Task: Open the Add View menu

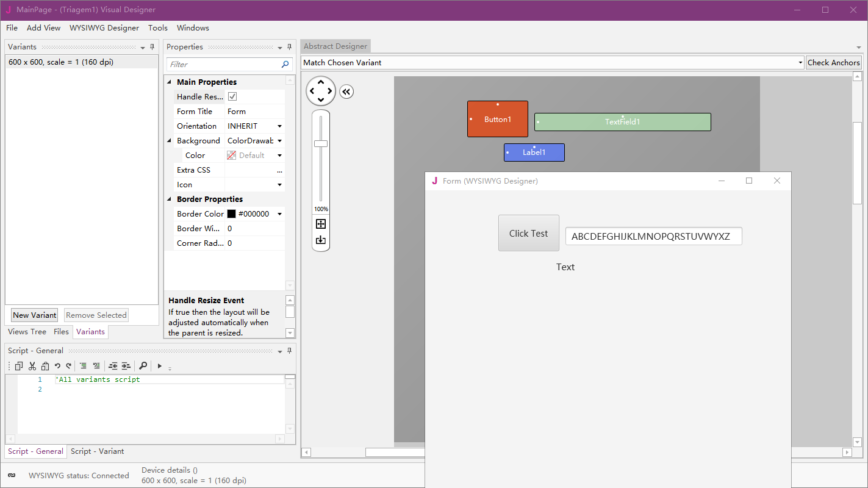Action: point(43,27)
